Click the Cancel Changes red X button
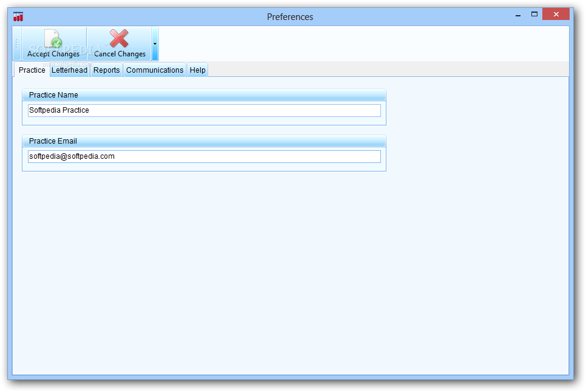This screenshot has width=586, height=392. [x=120, y=44]
